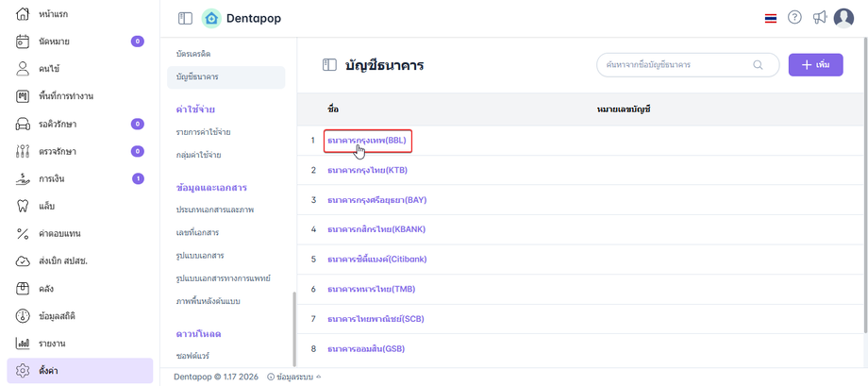Viewport: 868px width, 386px height.
Task: Open the user avatar profile menu
Action: coord(843,18)
